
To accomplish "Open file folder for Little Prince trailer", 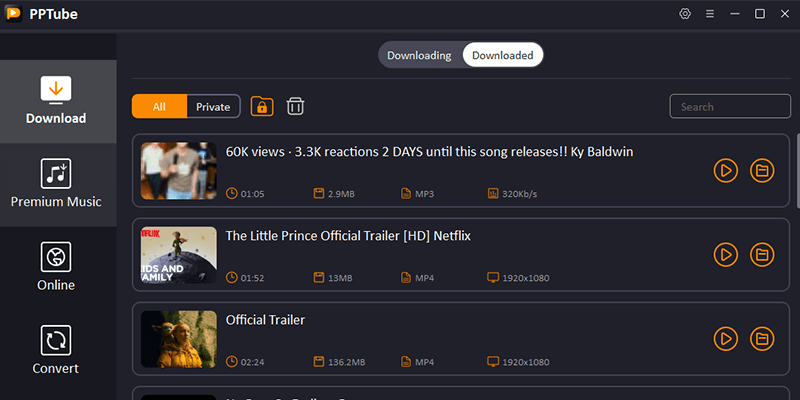I will (x=762, y=255).
